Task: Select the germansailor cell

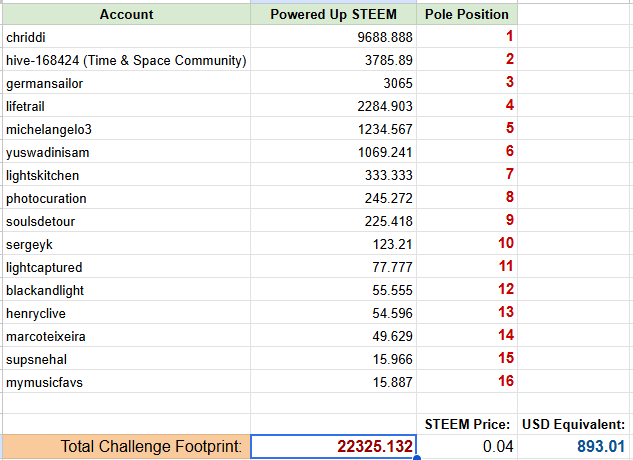Action: (126, 83)
